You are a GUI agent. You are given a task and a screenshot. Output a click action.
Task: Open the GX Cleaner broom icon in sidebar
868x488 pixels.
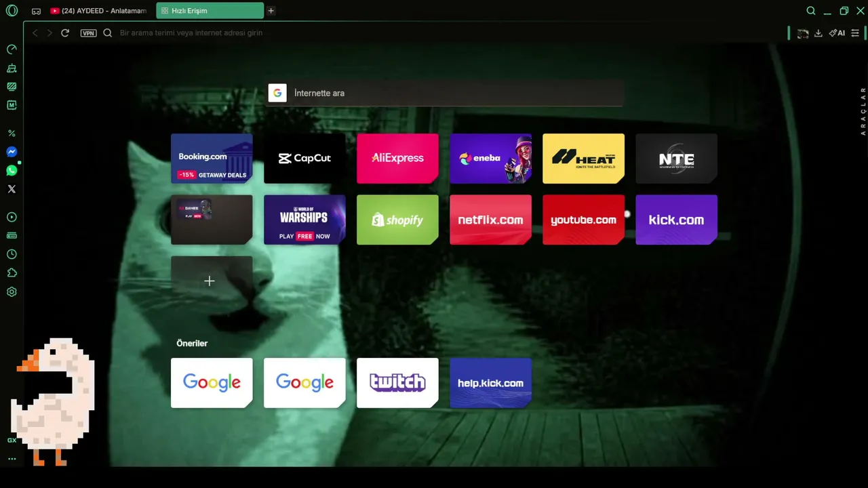12,68
